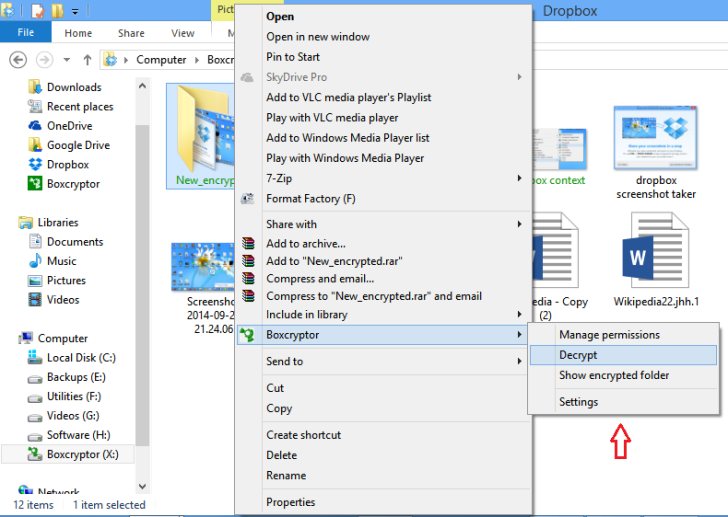Click the Boxcryptor icon in context menu

(248, 335)
